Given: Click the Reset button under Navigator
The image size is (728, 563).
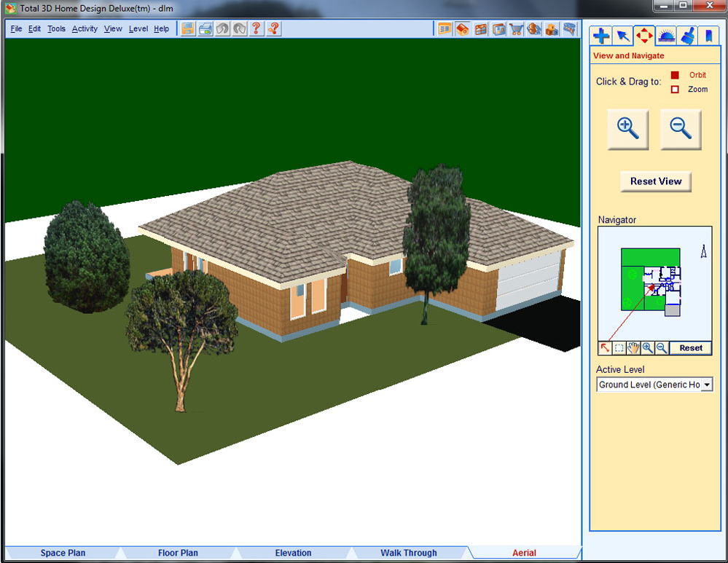Looking at the screenshot, I should pos(690,348).
